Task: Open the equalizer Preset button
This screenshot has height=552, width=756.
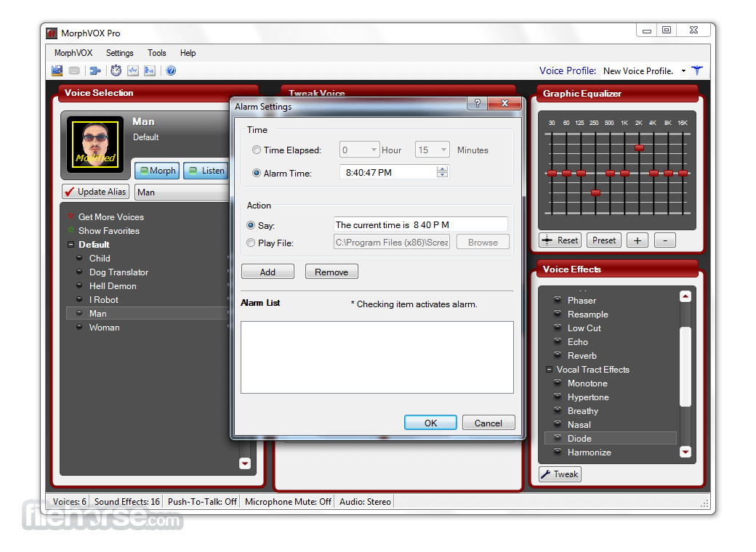Action: click(x=603, y=240)
